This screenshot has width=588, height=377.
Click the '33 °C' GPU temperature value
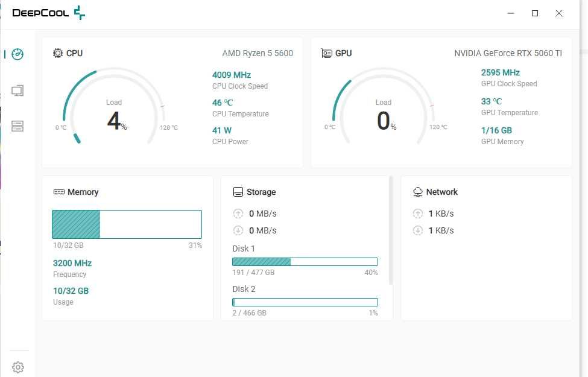click(x=492, y=101)
